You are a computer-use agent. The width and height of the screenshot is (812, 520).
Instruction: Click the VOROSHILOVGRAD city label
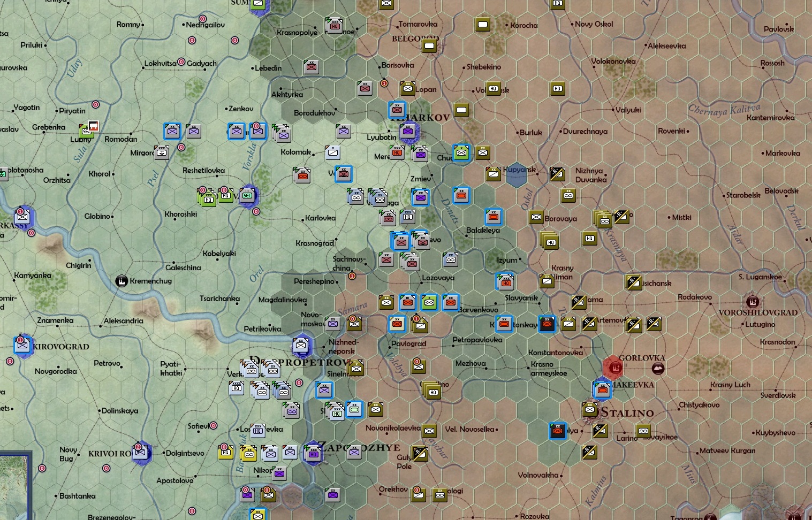pyautogui.click(x=758, y=312)
